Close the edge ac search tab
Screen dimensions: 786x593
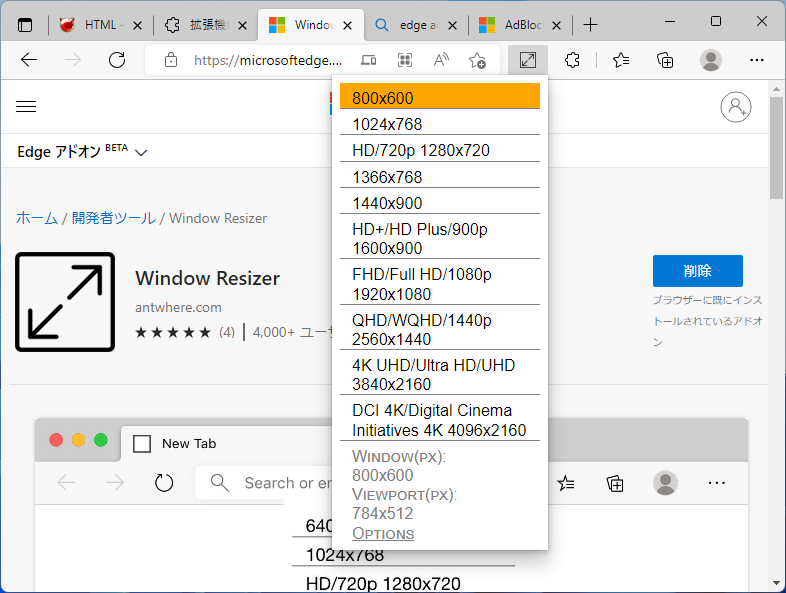click(452, 25)
